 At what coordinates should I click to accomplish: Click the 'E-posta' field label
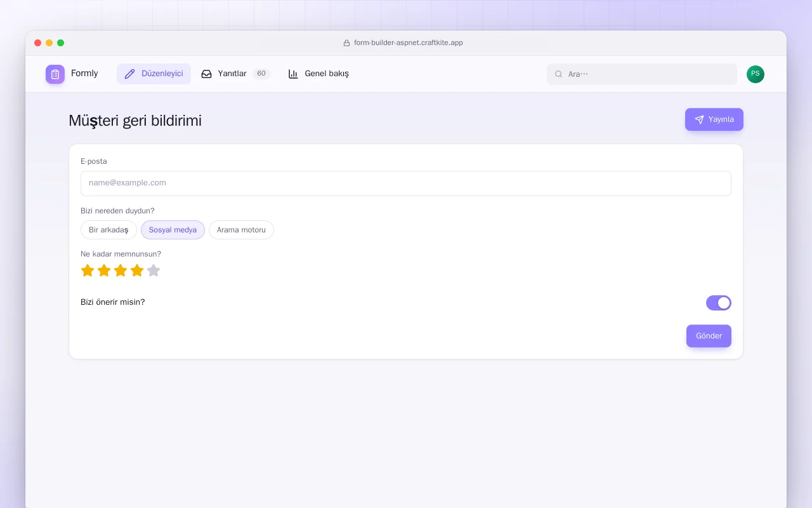(x=94, y=161)
